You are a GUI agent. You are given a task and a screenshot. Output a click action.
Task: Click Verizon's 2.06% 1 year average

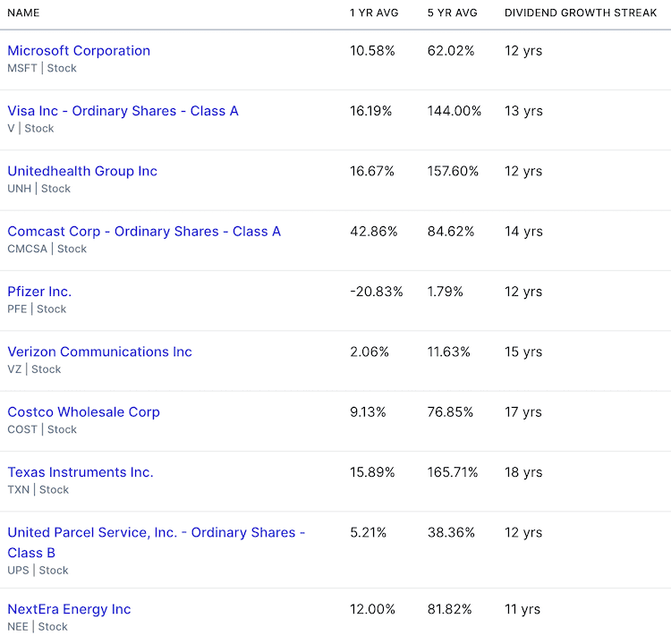369,352
